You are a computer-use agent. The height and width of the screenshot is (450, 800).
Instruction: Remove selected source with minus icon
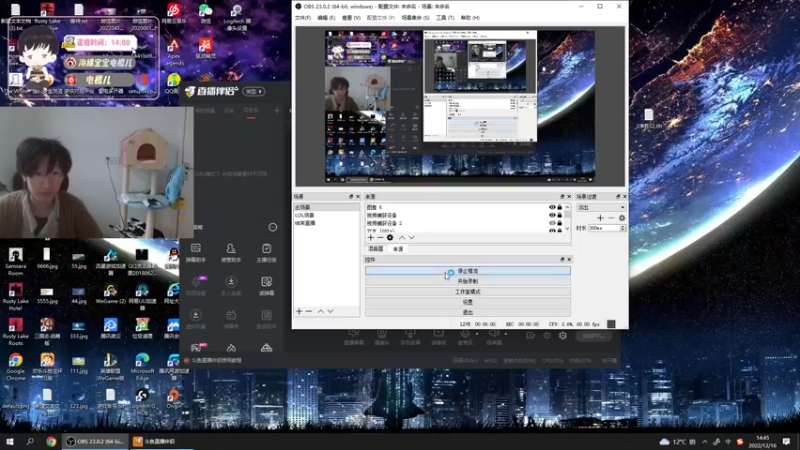point(380,238)
